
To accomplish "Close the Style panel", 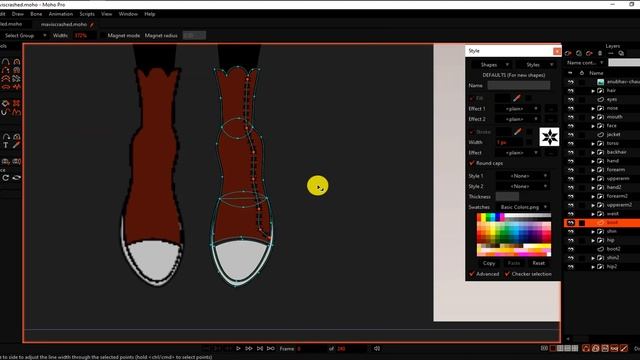I will [557, 51].
